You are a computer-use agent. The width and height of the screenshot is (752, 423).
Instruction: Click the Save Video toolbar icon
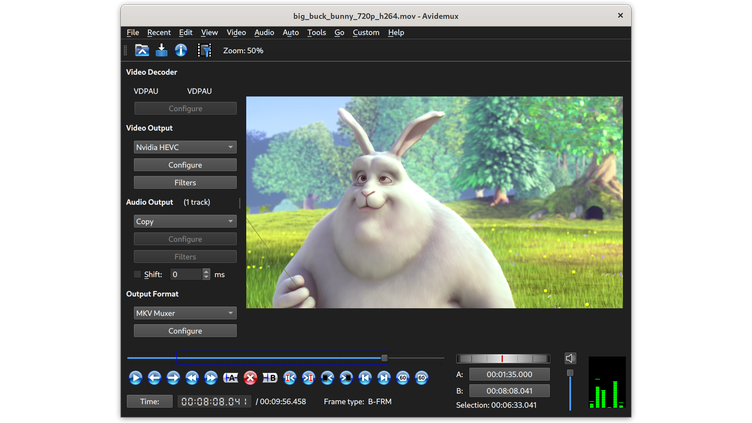click(161, 50)
